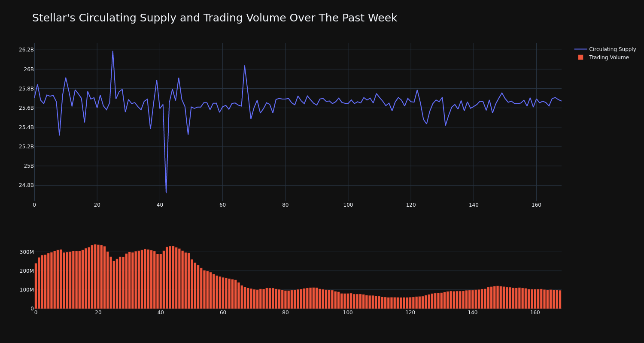Click the 100M volume axis label
The height and width of the screenshot is (343, 644).
pyautogui.click(x=26, y=290)
